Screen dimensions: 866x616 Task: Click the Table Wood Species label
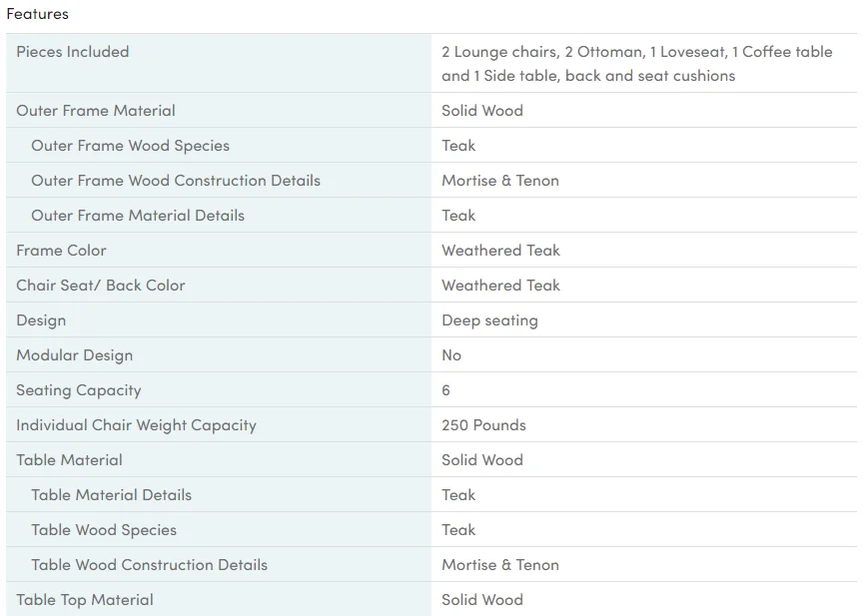tap(104, 530)
